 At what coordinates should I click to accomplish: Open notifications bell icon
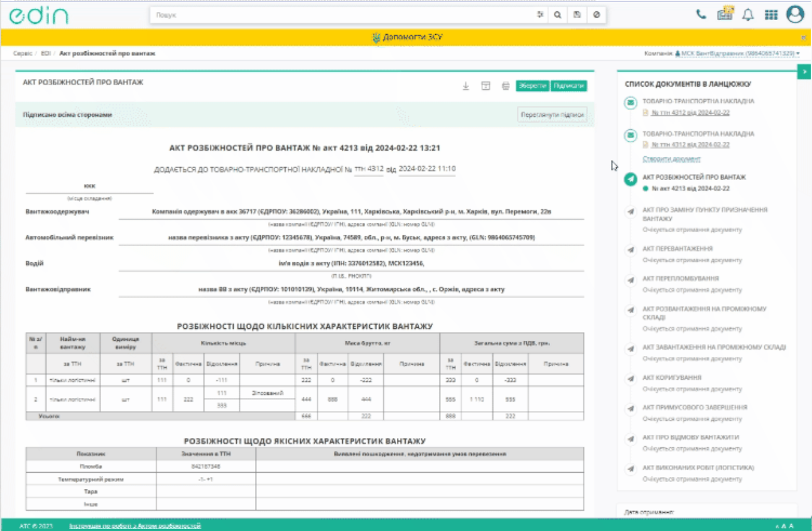tap(747, 15)
